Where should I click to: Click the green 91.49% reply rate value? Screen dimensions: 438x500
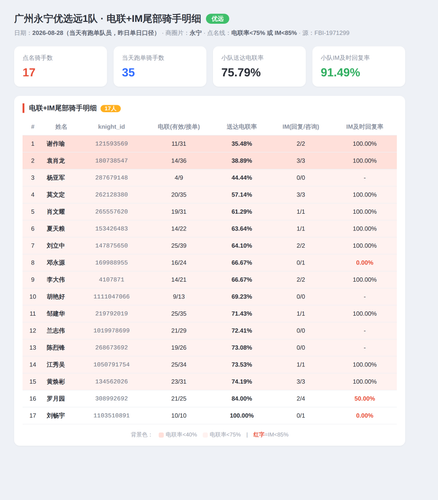click(x=340, y=72)
